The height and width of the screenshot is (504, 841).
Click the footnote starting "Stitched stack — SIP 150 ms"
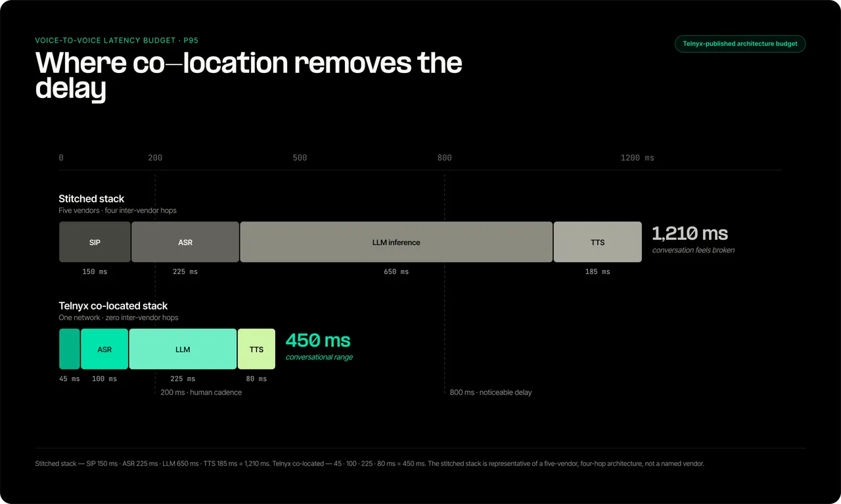(x=369, y=463)
